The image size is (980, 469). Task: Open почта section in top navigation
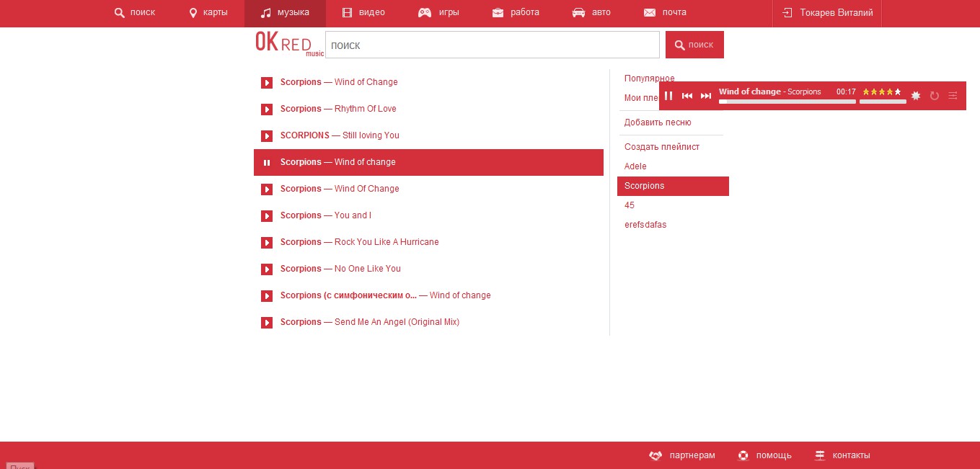click(665, 12)
